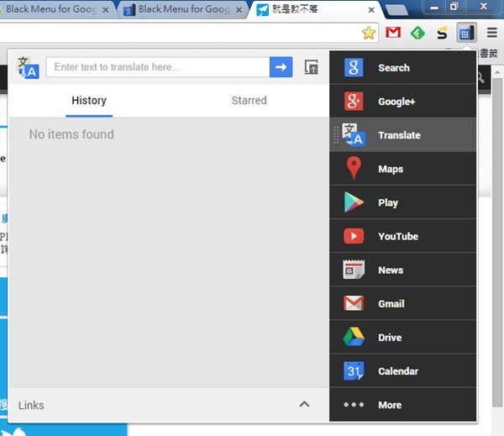Click the Translate logo beside the input box
The height and width of the screenshot is (436, 504).
pyautogui.click(x=29, y=67)
